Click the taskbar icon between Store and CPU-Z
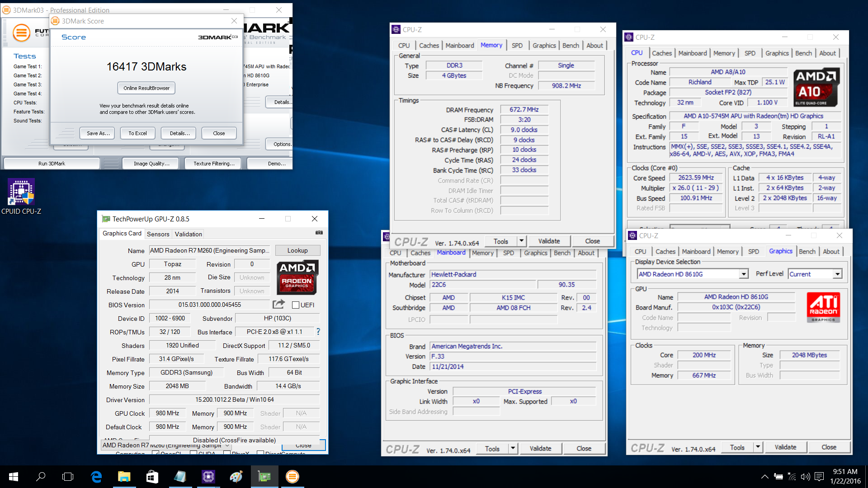This screenshot has width=868, height=488. pyautogui.click(x=180, y=476)
